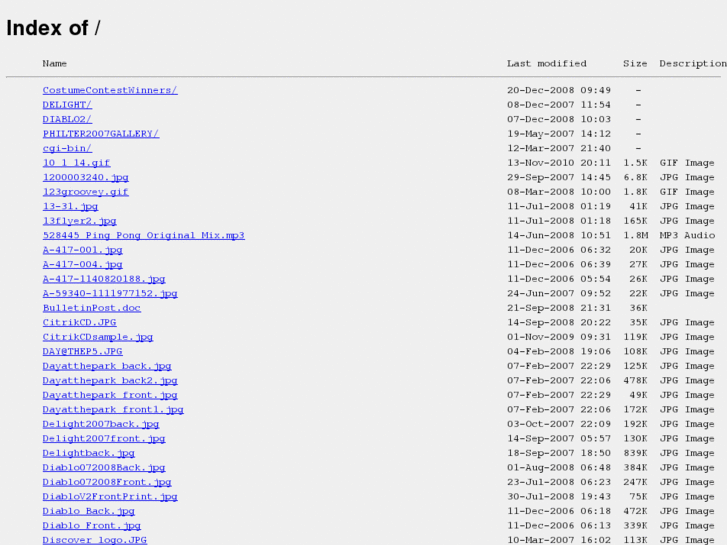
Task: Open the Delight2007front.jpg file
Action: [x=104, y=439]
